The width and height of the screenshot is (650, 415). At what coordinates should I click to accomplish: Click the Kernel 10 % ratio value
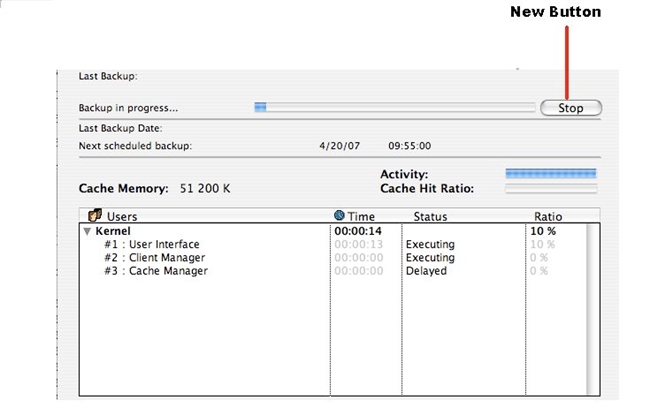(543, 231)
